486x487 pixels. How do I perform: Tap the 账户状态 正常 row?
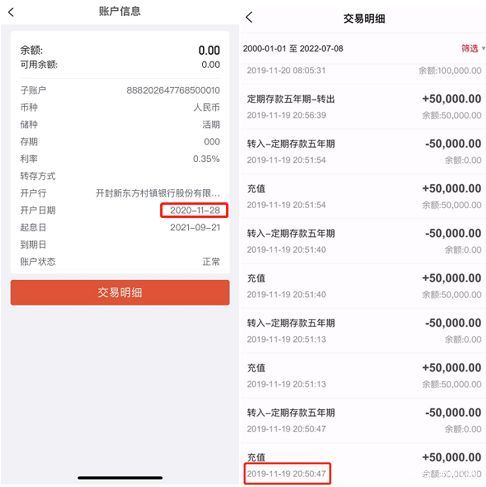coord(120,262)
